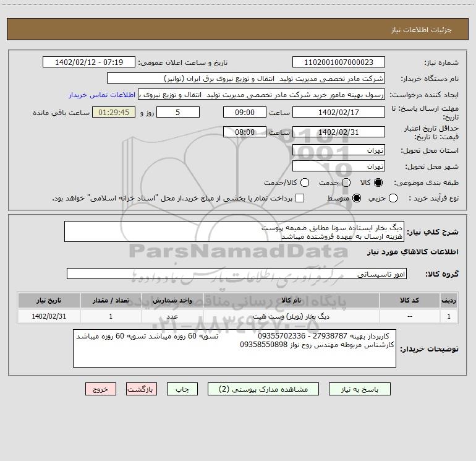Click the item name دیگ بخار (بویلر) وست هیت
Image resolution: width=476 pixels, height=461 pixels.
(x=291, y=316)
